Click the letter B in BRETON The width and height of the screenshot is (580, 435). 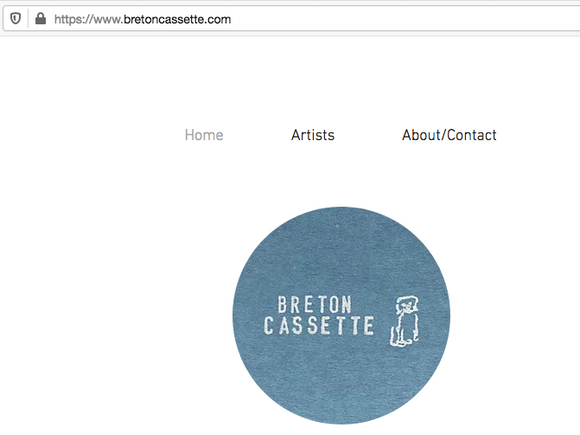(282, 304)
